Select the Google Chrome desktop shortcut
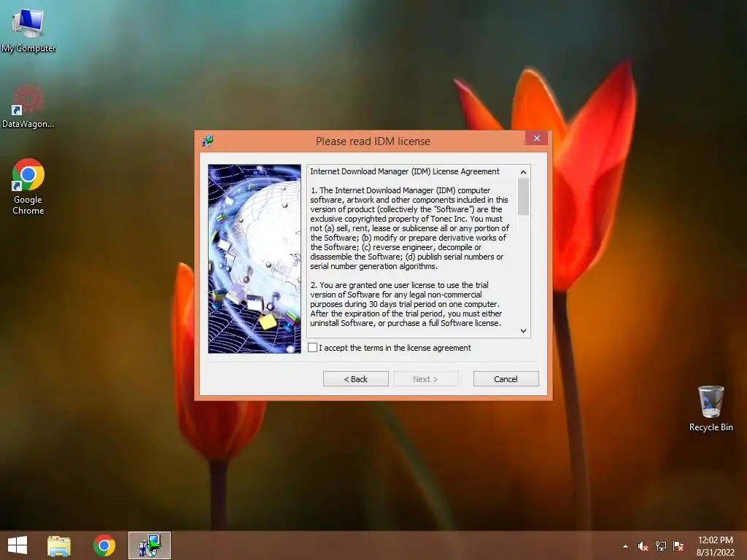The height and width of the screenshot is (560, 747). tap(28, 186)
